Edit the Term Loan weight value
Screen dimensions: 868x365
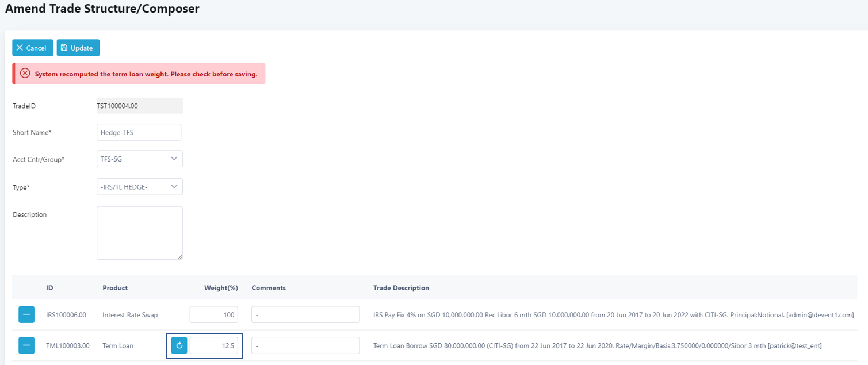213,345
